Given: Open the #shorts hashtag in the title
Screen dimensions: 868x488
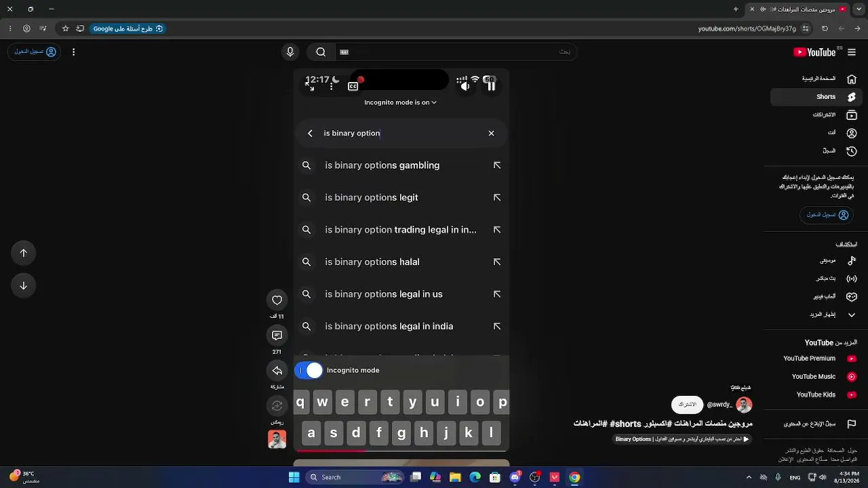Looking at the screenshot, I should (x=625, y=424).
